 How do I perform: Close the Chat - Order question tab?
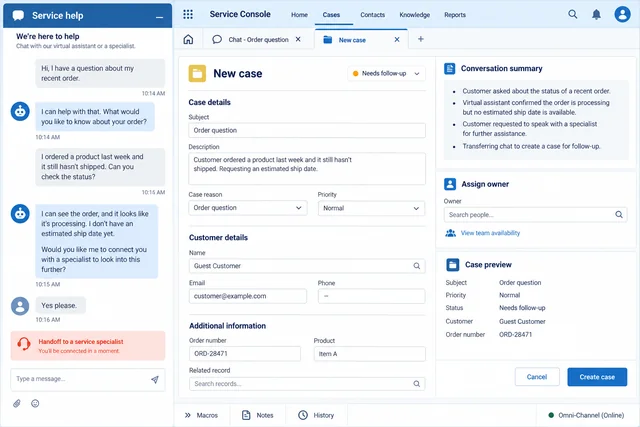(298, 39)
